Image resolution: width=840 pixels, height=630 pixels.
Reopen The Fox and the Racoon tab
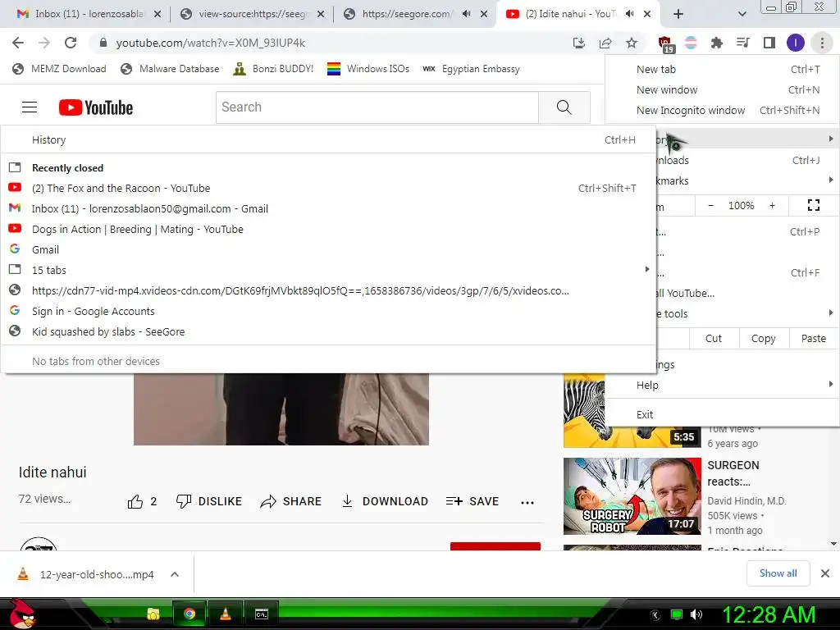tap(328, 188)
